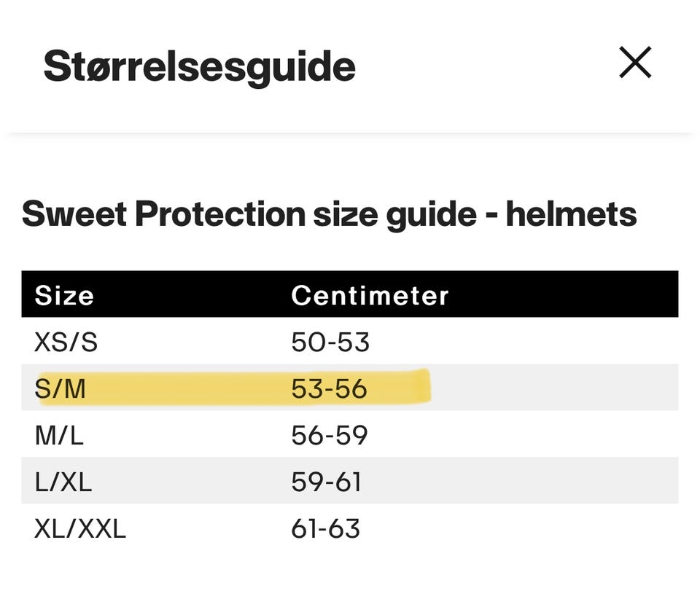Choose the XS/S size cell
The height and width of the screenshot is (591, 700).
pyautogui.click(x=66, y=342)
